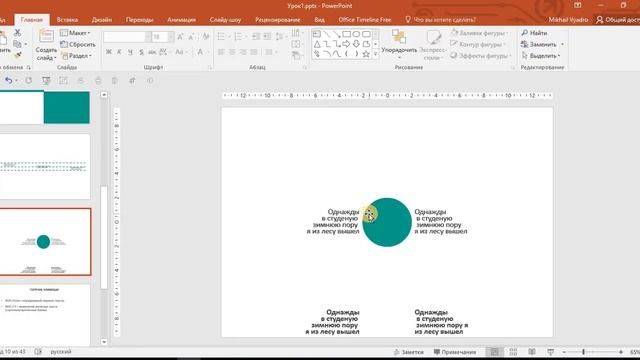Viewport: 640px width, 360px height.
Task: Open the Макет layout dropdown
Action: tap(75, 33)
